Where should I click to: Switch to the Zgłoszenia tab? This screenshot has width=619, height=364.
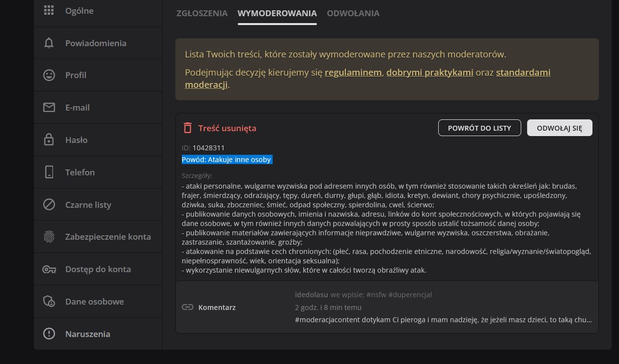point(202,13)
